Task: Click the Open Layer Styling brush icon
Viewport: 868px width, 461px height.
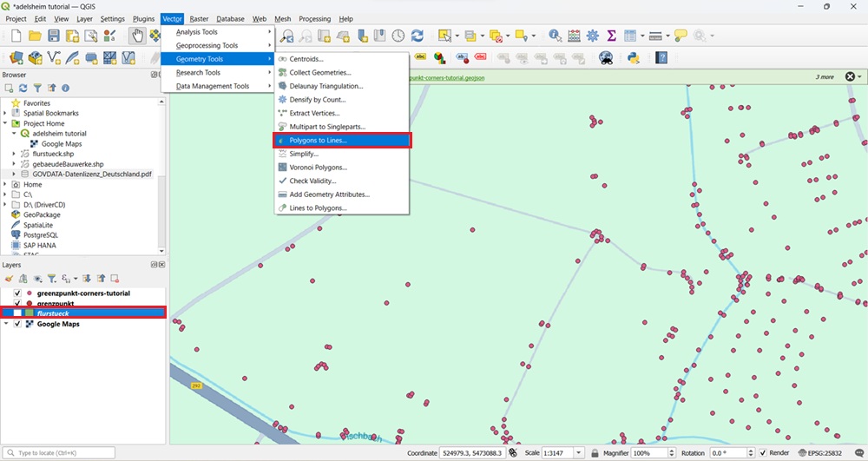Action: click(9, 279)
